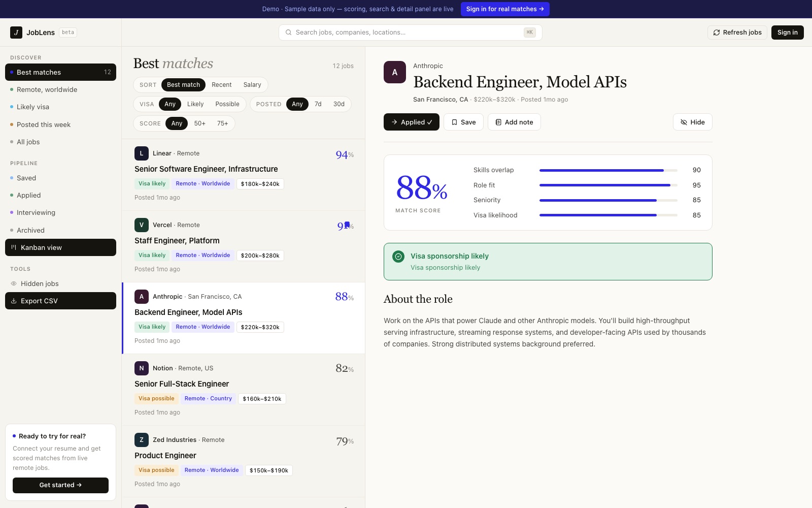This screenshot has width=812, height=508.
Task: Click the Notion company logo
Action: pyautogui.click(x=142, y=368)
